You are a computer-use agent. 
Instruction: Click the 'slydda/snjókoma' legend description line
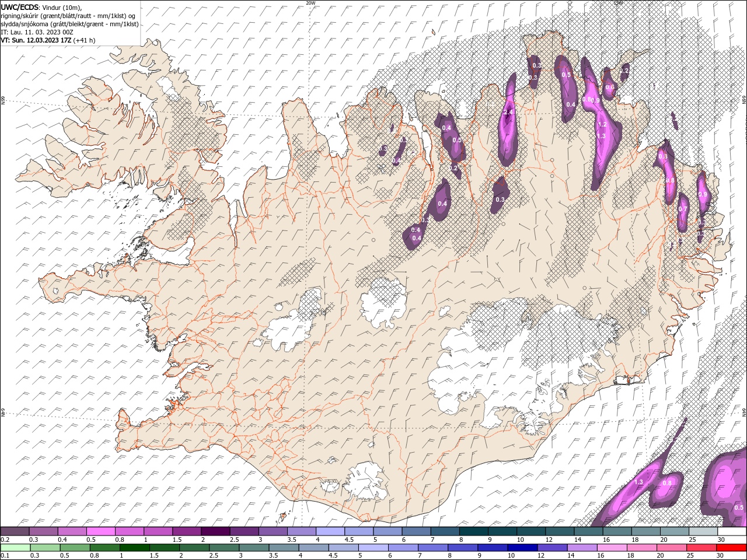pos(69,24)
